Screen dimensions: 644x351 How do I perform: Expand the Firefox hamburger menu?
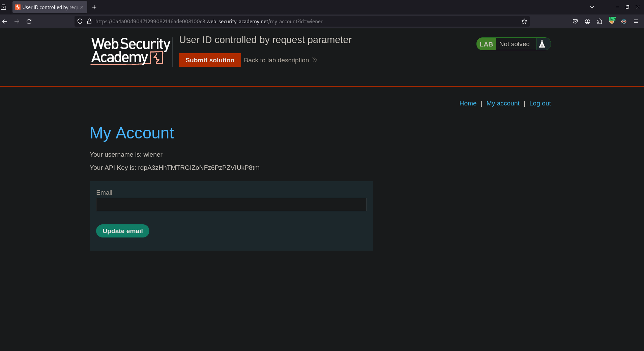click(637, 21)
